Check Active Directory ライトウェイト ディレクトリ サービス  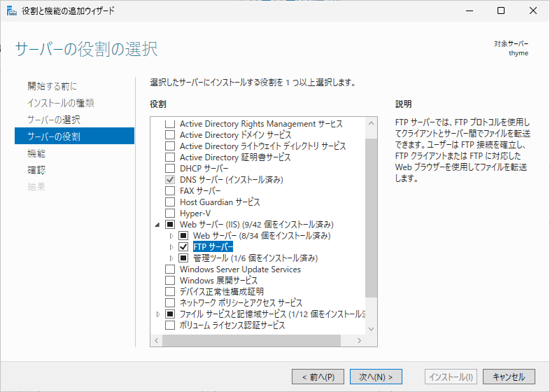click(x=170, y=146)
